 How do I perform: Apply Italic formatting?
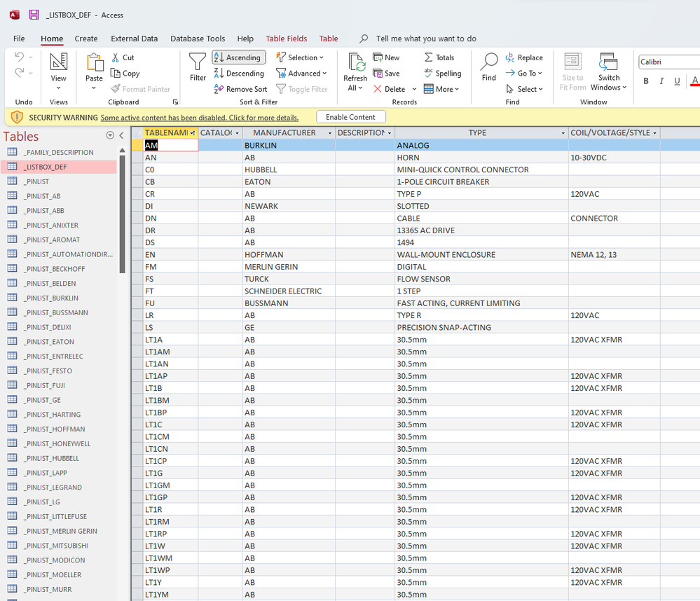[661, 81]
